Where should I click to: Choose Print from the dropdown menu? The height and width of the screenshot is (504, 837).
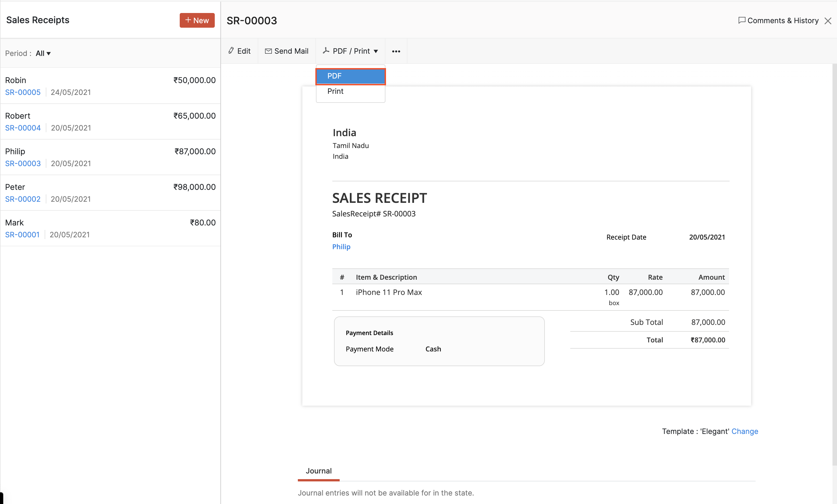[335, 91]
